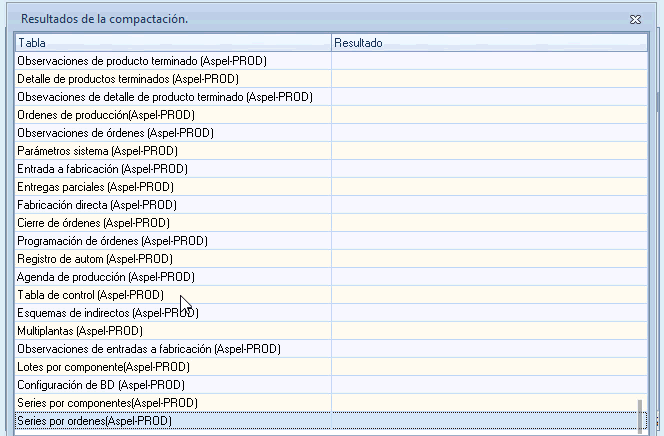Select row Tabla de control (Aspel-PROD)

pos(331,295)
